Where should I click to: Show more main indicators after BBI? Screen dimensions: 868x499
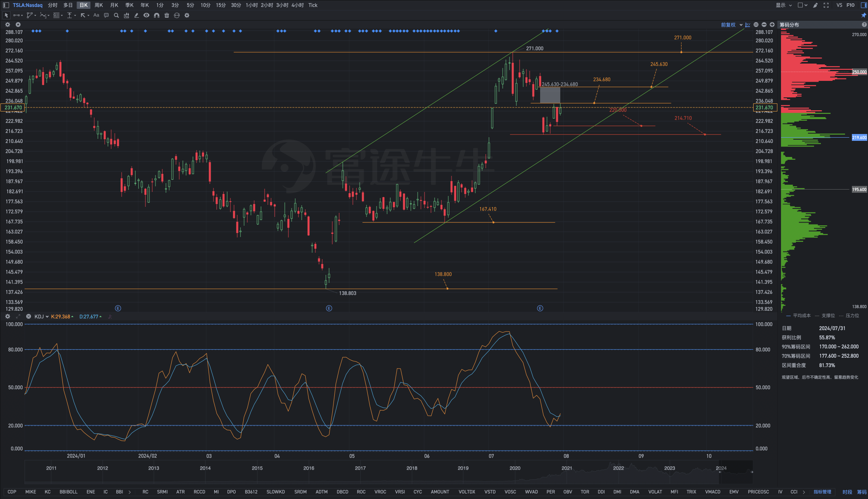pyautogui.click(x=130, y=492)
